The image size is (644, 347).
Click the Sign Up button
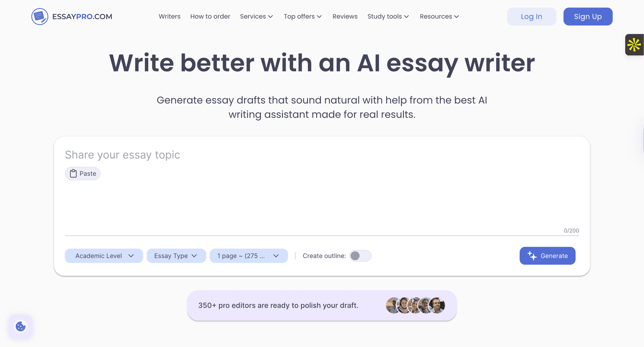pyautogui.click(x=588, y=16)
